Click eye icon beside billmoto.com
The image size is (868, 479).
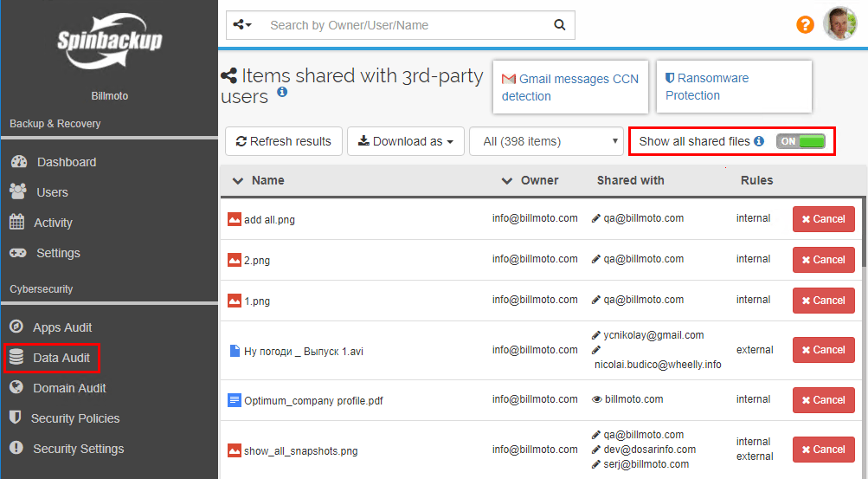[597, 399]
